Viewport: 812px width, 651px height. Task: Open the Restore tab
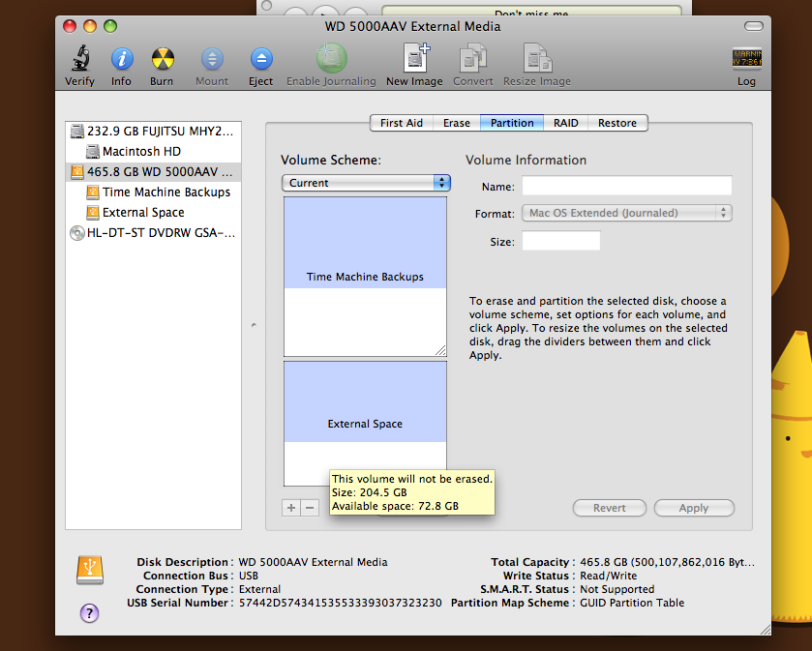pos(617,123)
